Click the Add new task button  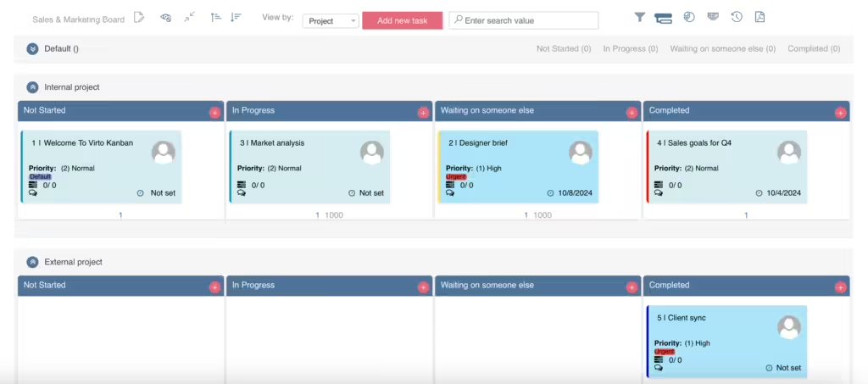(403, 20)
